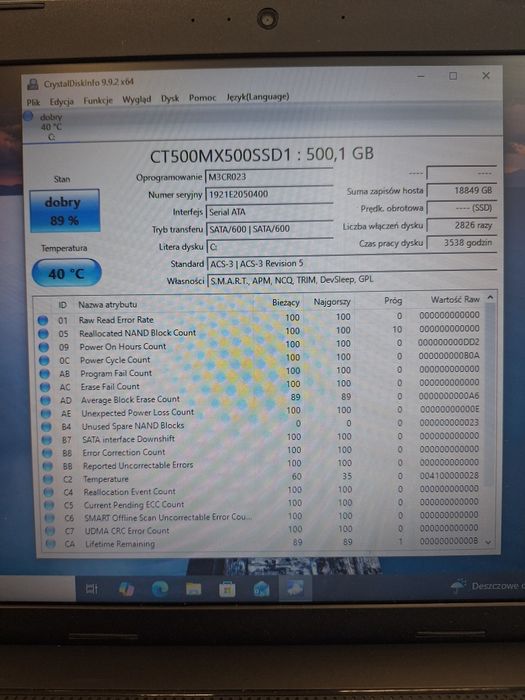Click the attribute list vertical scrollbar track
525x700 pixels.
click(x=489, y=418)
